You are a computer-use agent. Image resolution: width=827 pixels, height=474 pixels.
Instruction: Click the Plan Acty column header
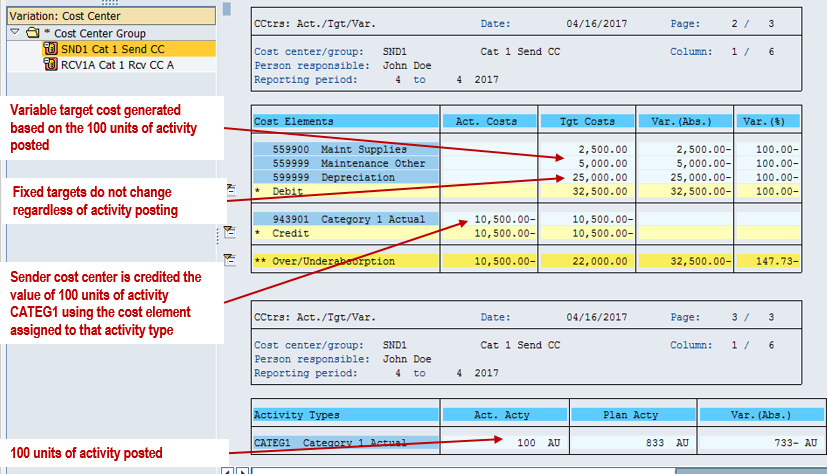[x=634, y=415]
